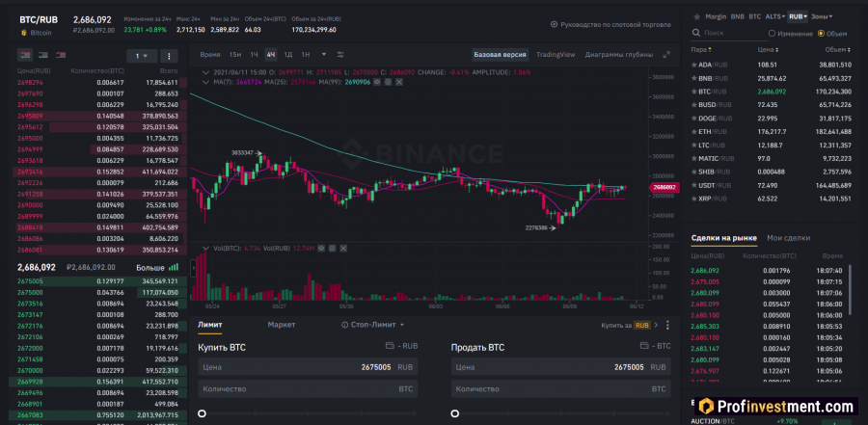Open more time intervals dropdown arrow

pyautogui.click(x=324, y=55)
